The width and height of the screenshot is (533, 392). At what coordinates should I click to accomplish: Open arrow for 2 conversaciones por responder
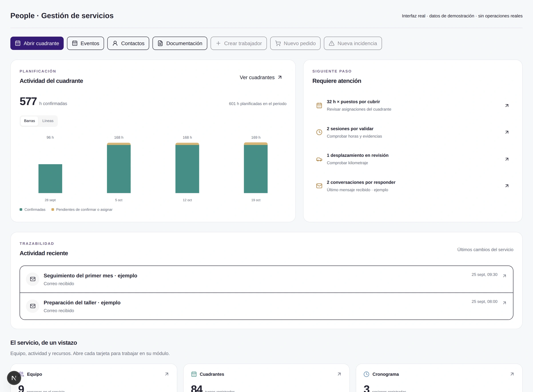point(507,186)
